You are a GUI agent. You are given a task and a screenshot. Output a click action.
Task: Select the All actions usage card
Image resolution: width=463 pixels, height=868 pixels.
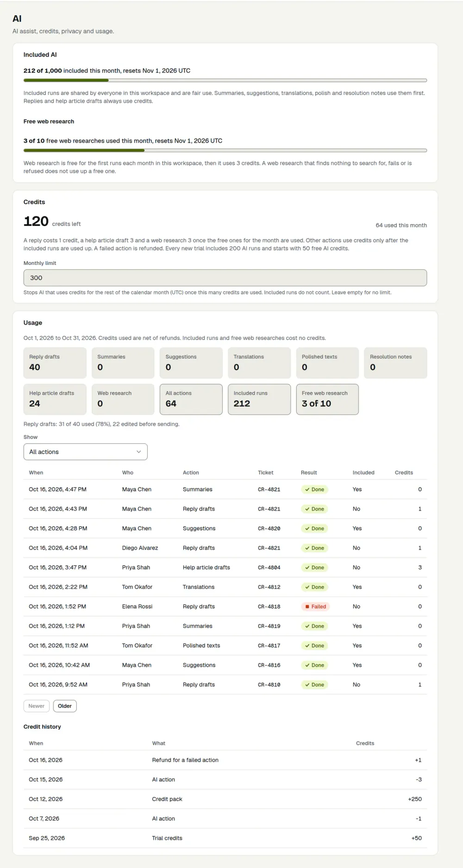[x=191, y=399]
